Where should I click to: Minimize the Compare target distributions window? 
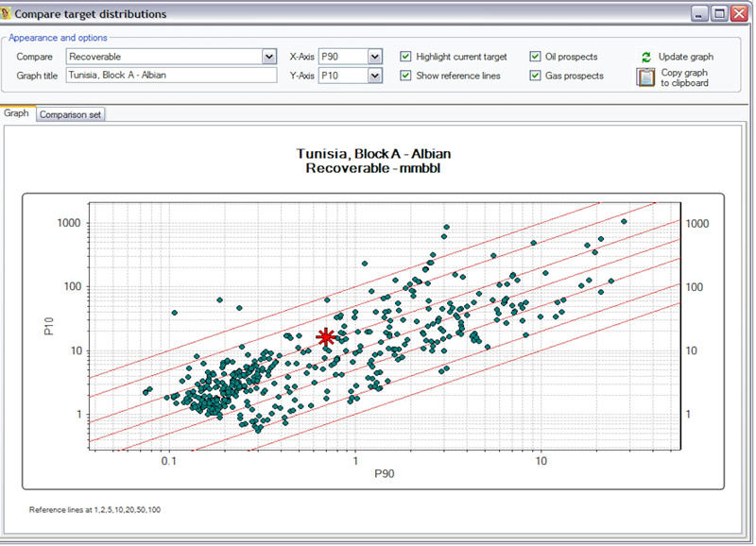[700, 14]
